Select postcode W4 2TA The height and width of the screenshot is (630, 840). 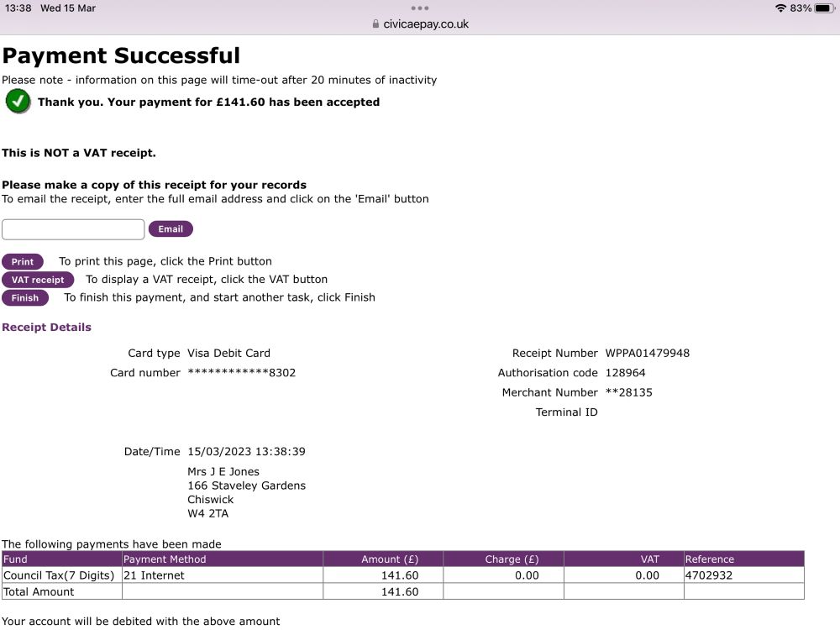click(207, 513)
